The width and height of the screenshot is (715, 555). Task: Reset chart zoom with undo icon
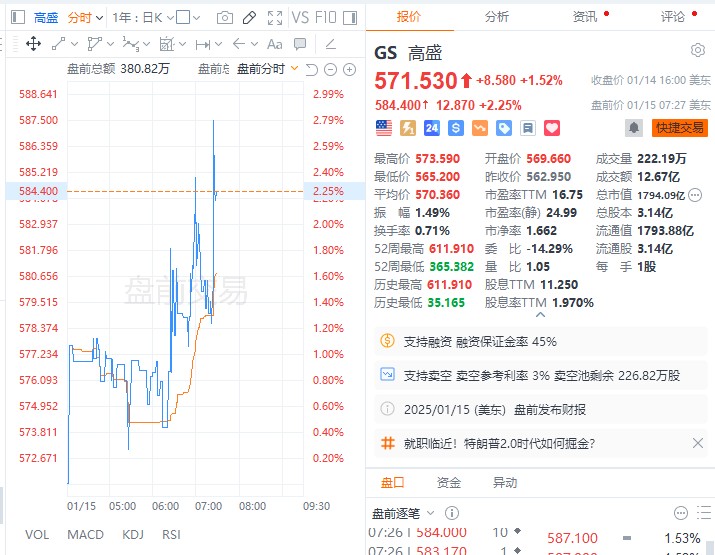click(311, 69)
